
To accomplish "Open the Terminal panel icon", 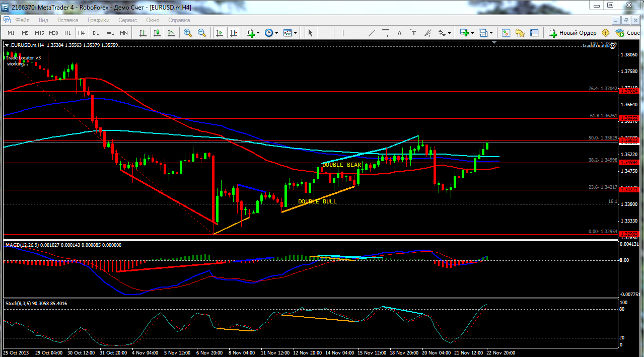I will tap(534, 33).
